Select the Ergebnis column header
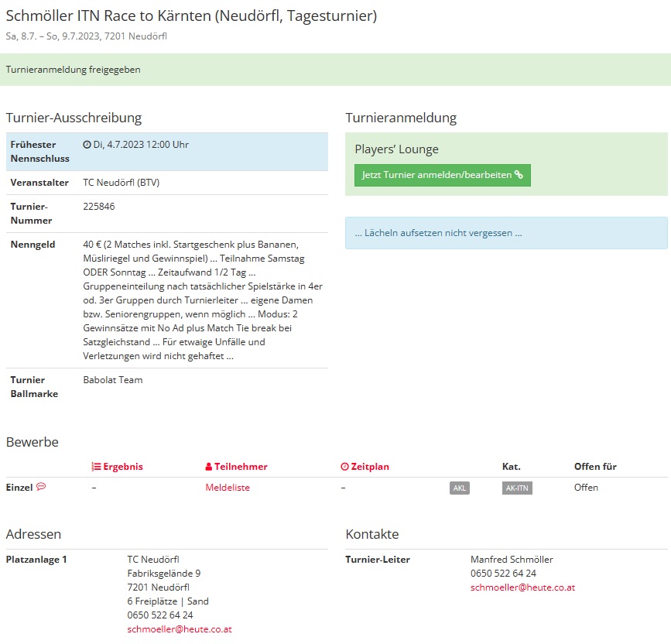This screenshot has height=644, width=671. tap(118, 467)
